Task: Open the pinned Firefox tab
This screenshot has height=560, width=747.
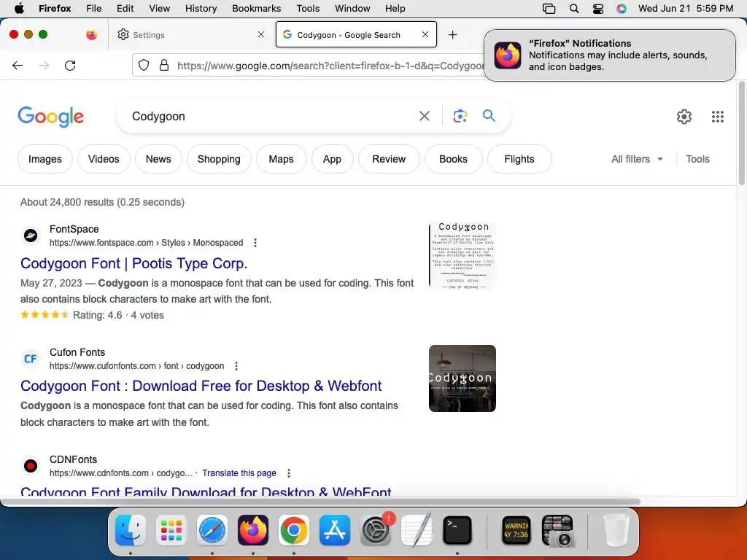Action: pos(92,34)
